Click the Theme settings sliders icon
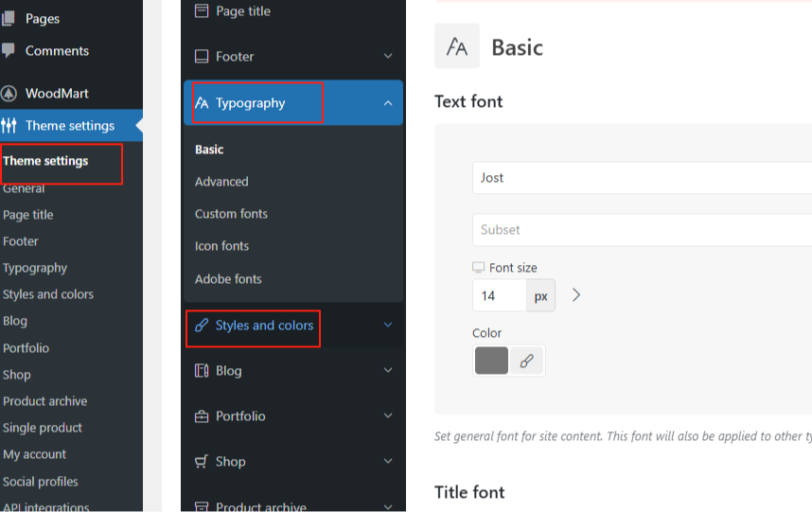Image resolution: width=812 pixels, height=512 pixels. pyautogui.click(x=9, y=125)
